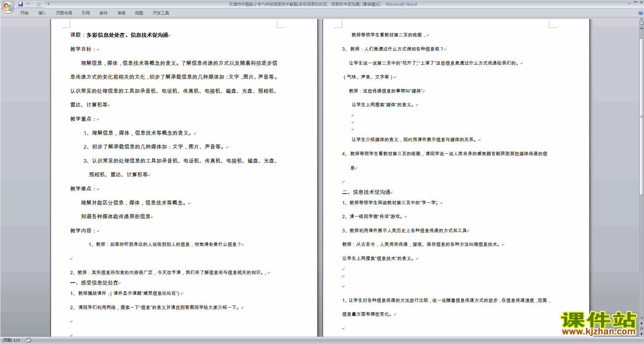This screenshot has height=344, width=644.
Task: Click the heading 教学目标：
Action: [x=84, y=49]
